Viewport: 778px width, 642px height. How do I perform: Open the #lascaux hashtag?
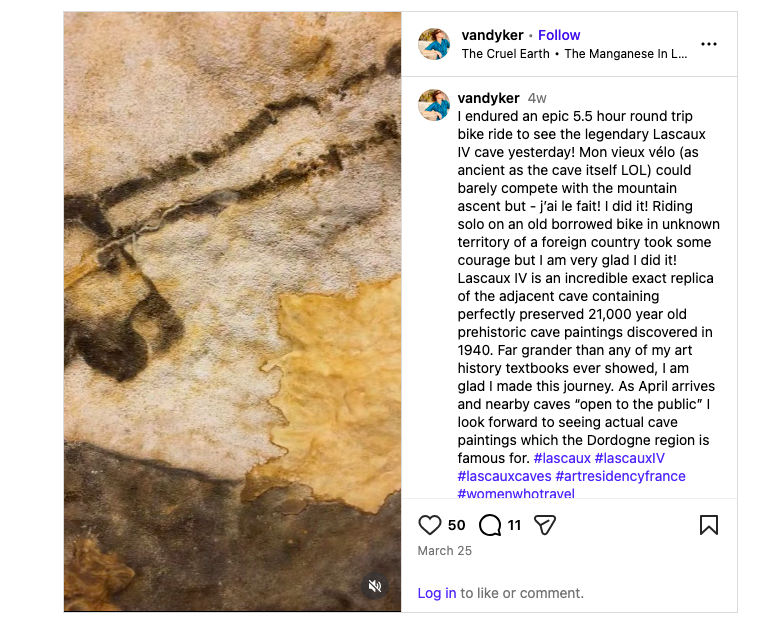(x=562, y=458)
